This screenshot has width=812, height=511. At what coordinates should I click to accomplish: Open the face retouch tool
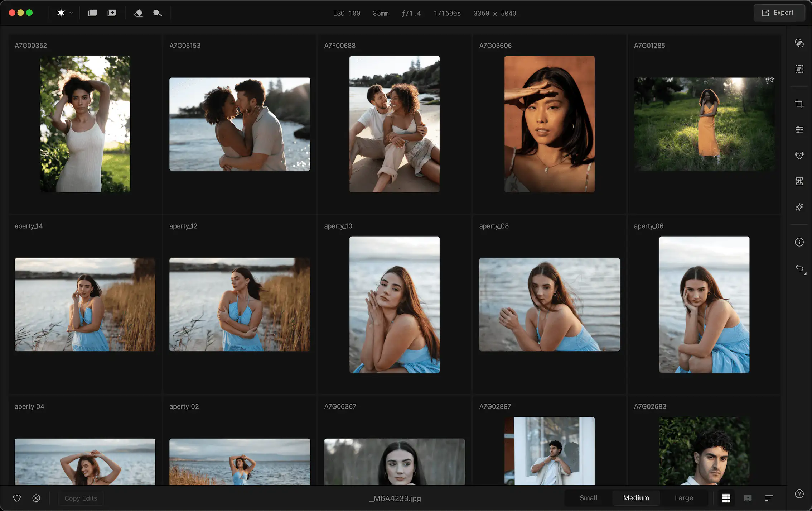pos(799,155)
